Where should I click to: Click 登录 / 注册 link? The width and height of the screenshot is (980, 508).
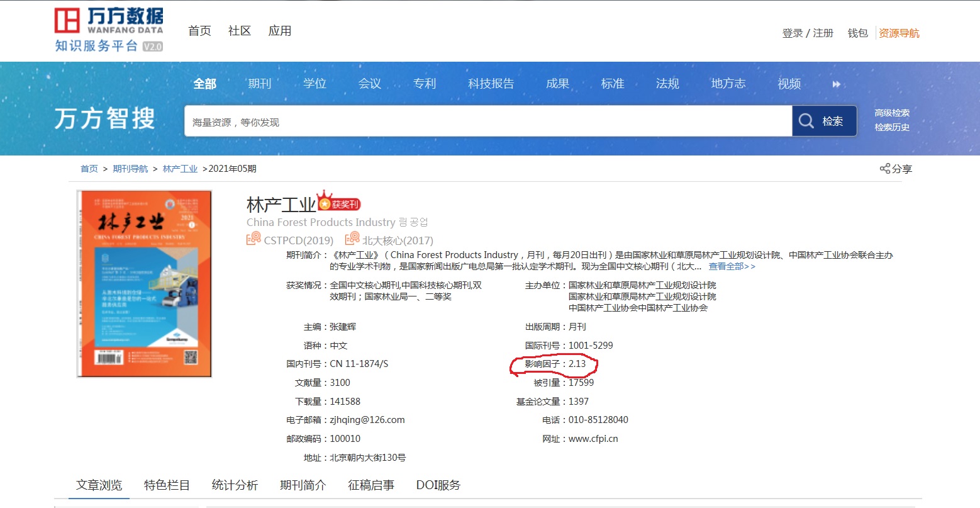pyautogui.click(x=808, y=33)
